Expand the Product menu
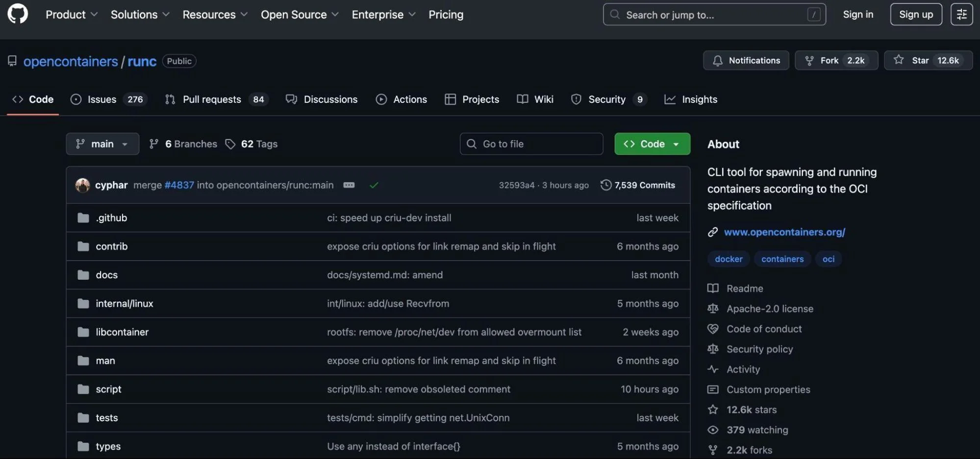 click(72, 14)
